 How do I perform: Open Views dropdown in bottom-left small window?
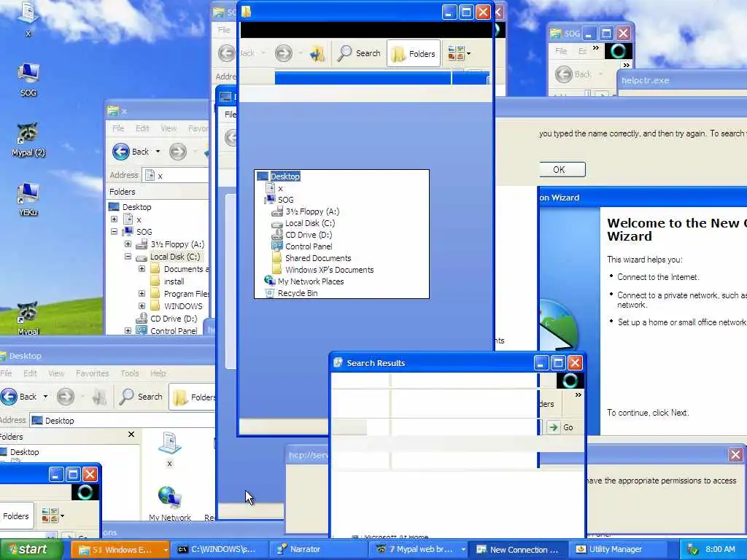[x=53, y=516]
